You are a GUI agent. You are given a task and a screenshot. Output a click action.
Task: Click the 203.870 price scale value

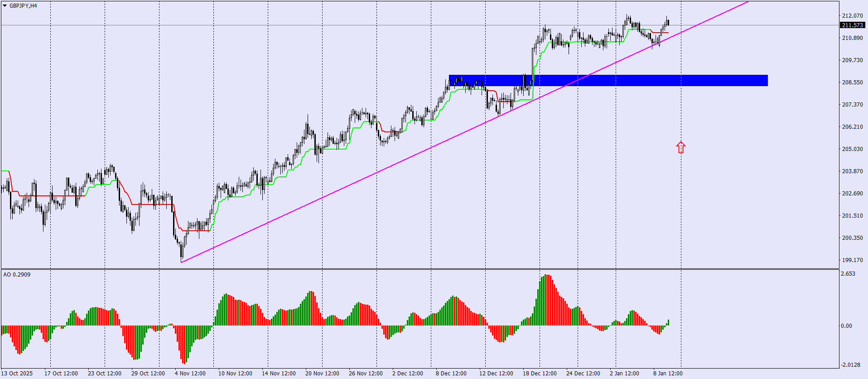853,171
